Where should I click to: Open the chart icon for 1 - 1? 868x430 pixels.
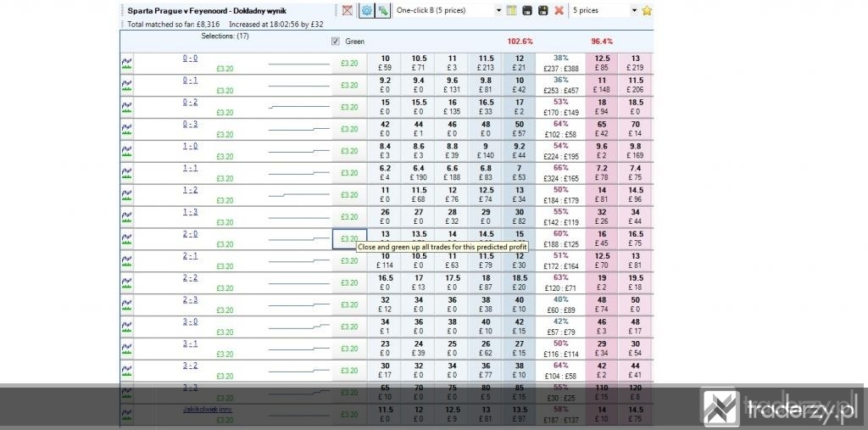(x=127, y=173)
